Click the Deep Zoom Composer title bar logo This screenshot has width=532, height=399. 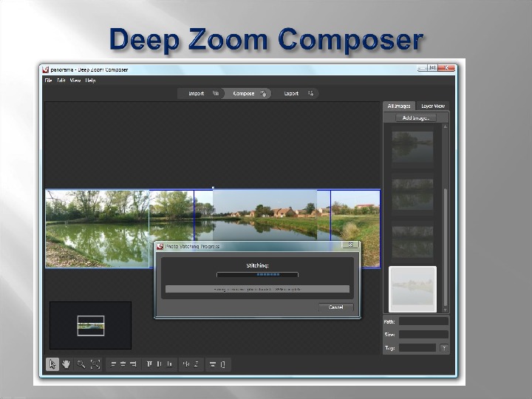coord(46,69)
